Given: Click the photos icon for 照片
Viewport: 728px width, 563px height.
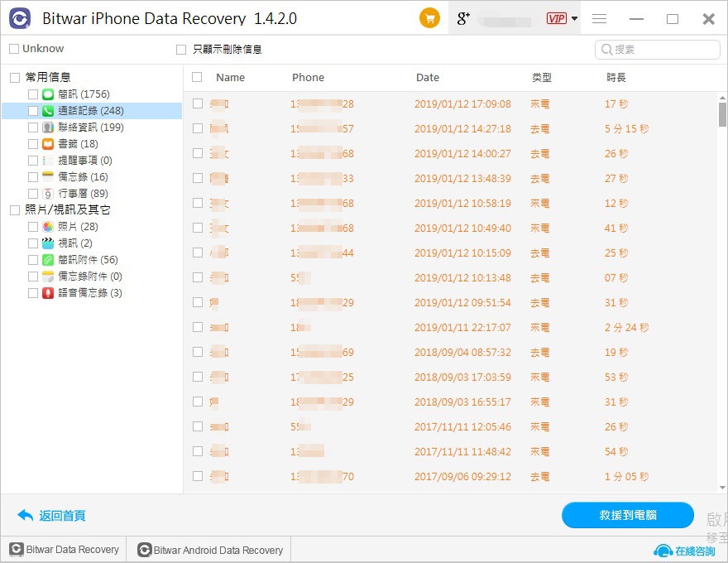Looking at the screenshot, I should click(48, 227).
